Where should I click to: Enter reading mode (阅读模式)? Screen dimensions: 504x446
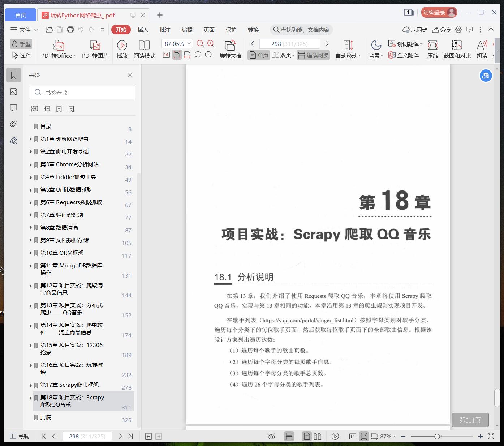tap(144, 50)
